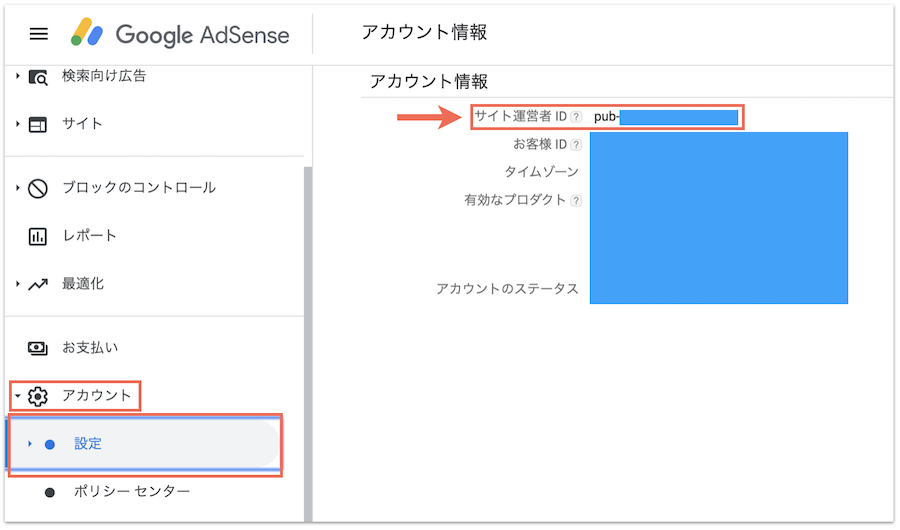Image resolution: width=900 pixels, height=530 pixels.
Task: Click the 最適化 trend arrow icon
Action: [38, 284]
